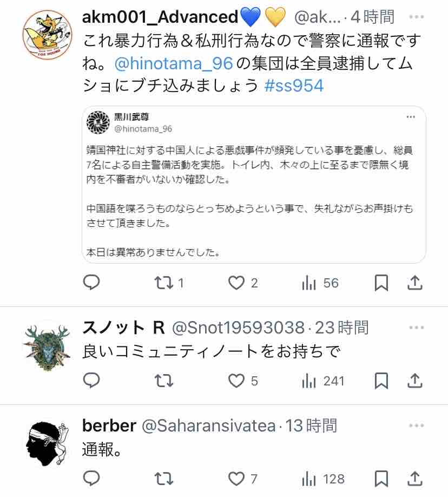Share スノット R's post
Screen dimensions: 448x497
coord(415,381)
